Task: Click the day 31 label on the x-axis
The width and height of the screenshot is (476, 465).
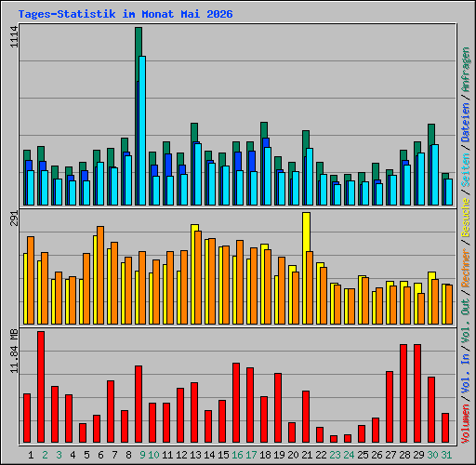Action: [446, 455]
